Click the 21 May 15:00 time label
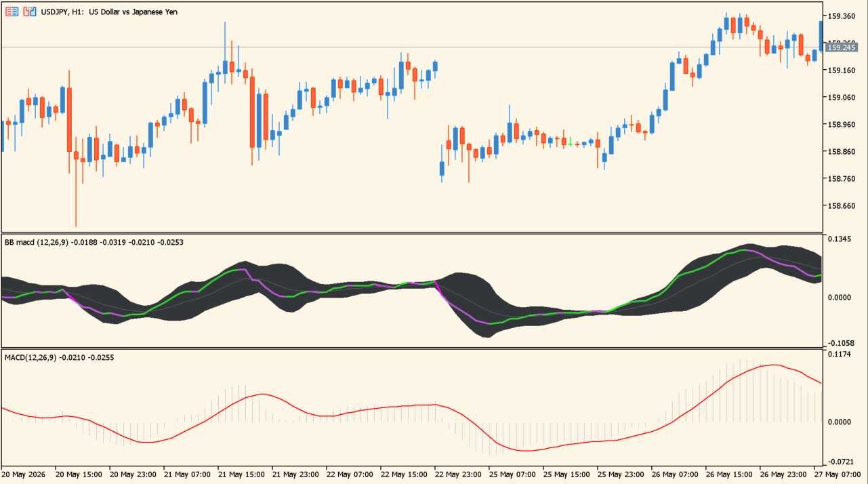Screen dimensions: 868x484 [x=241, y=474]
